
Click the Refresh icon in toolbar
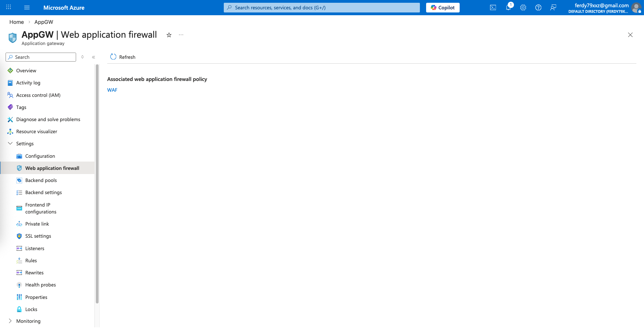pyautogui.click(x=113, y=57)
